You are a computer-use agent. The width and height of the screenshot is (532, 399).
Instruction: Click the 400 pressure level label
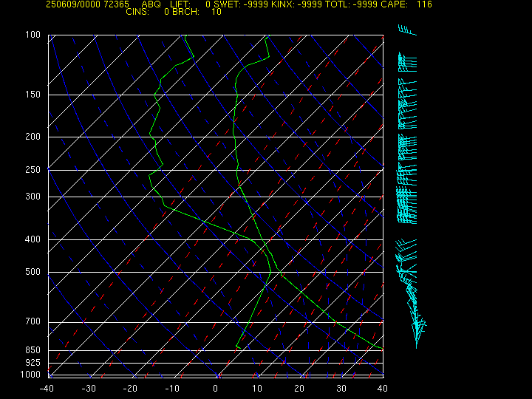click(33, 239)
